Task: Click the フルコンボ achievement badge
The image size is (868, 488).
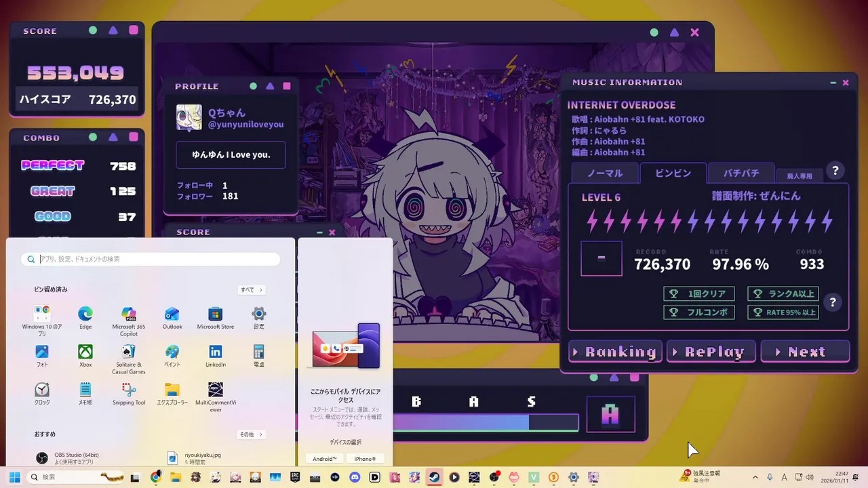Action: tap(698, 312)
